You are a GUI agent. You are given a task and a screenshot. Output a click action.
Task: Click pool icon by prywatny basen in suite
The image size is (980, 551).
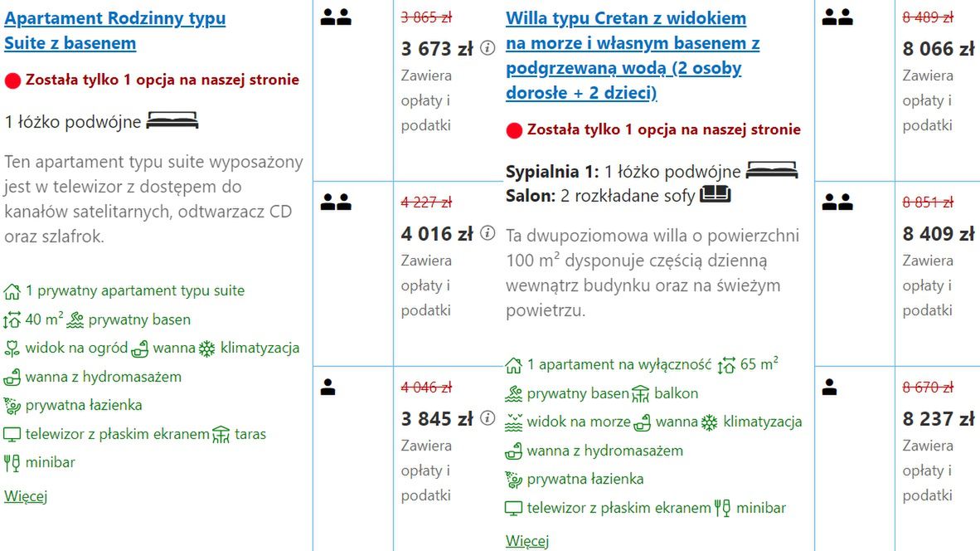tap(75, 320)
